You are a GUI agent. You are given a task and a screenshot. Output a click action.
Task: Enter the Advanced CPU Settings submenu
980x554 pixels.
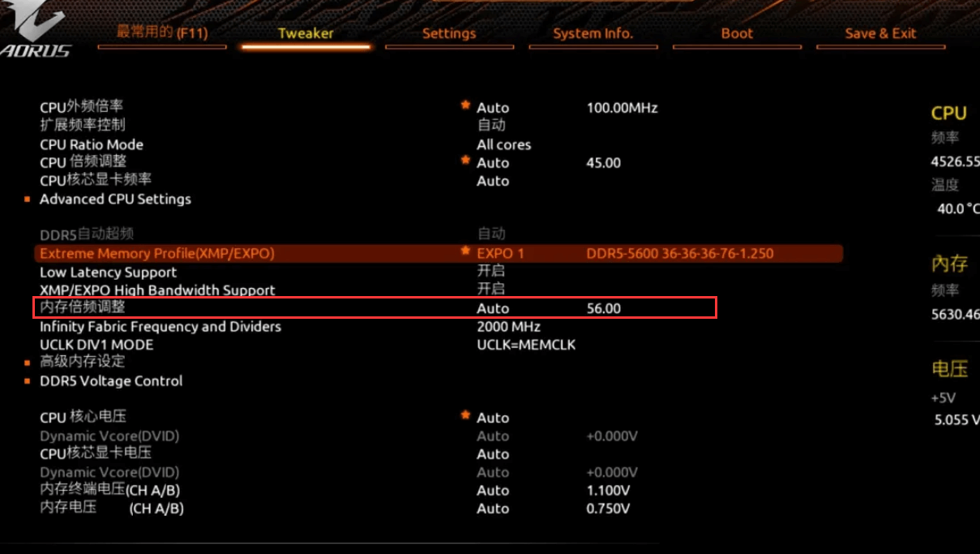point(115,199)
